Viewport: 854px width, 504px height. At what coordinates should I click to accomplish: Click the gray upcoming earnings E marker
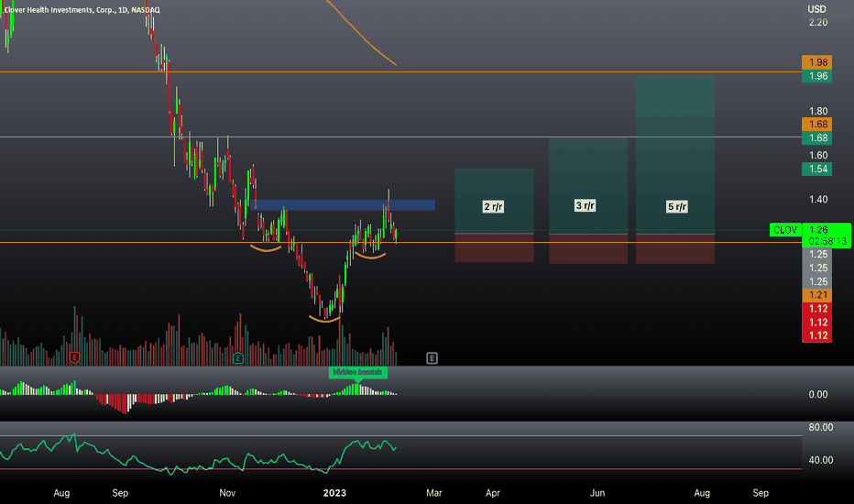432,358
